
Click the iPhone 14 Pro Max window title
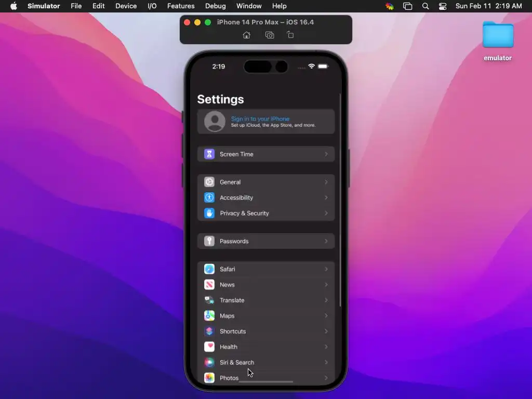265,22
